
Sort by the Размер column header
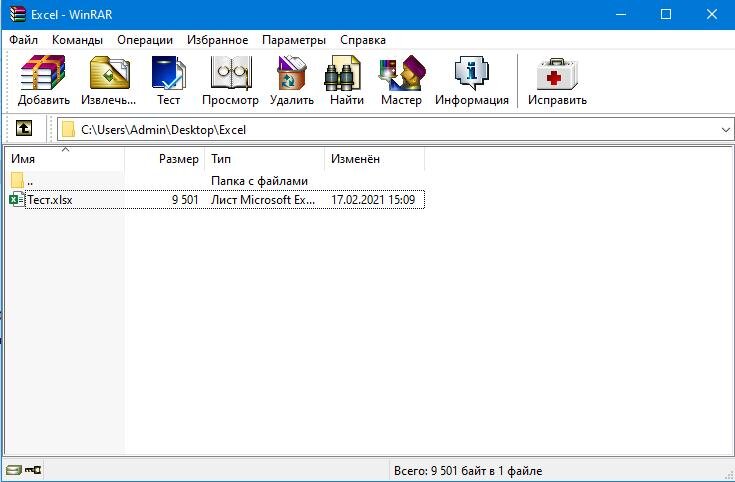click(x=165, y=159)
